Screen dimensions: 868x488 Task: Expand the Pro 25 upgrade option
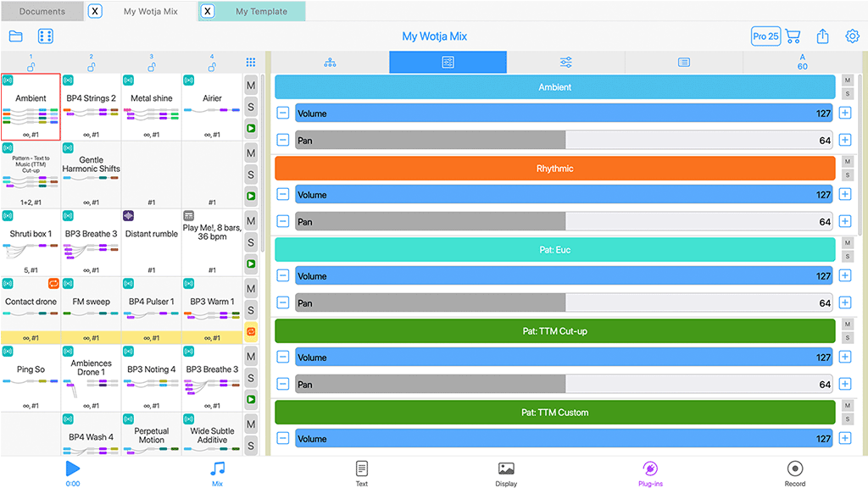pyautogui.click(x=765, y=36)
